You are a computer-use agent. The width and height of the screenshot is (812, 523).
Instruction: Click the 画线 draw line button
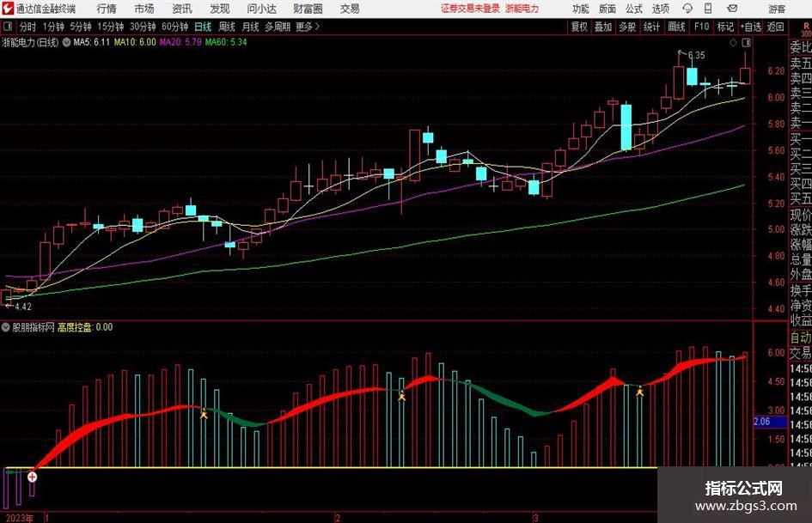pyautogui.click(x=676, y=27)
